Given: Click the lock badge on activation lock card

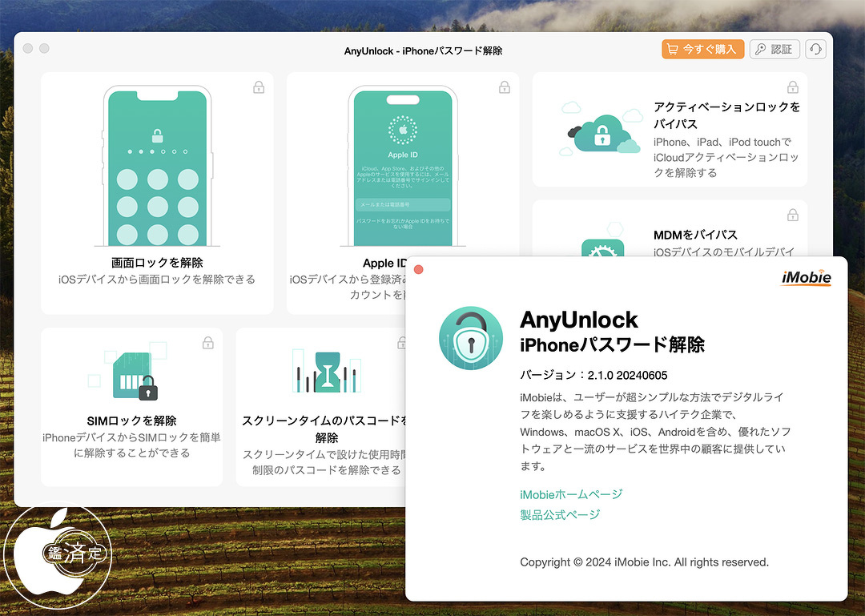Looking at the screenshot, I should pos(792,87).
